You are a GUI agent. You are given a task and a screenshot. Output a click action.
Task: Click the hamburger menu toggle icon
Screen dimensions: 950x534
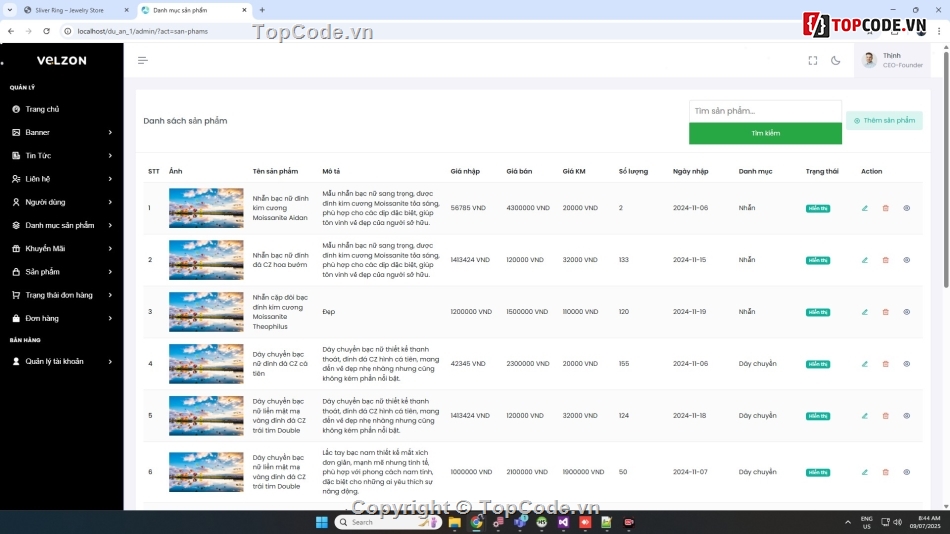(142, 60)
